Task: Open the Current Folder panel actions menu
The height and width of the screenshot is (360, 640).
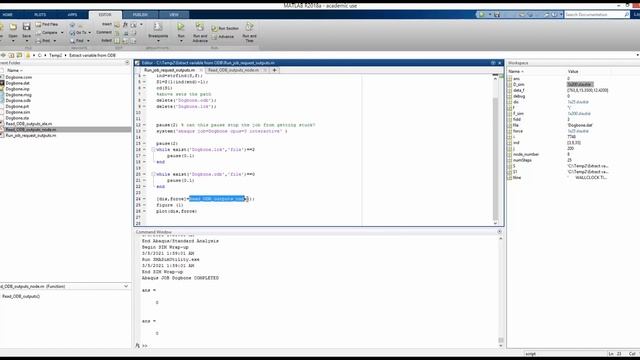Action: (127, 62)
